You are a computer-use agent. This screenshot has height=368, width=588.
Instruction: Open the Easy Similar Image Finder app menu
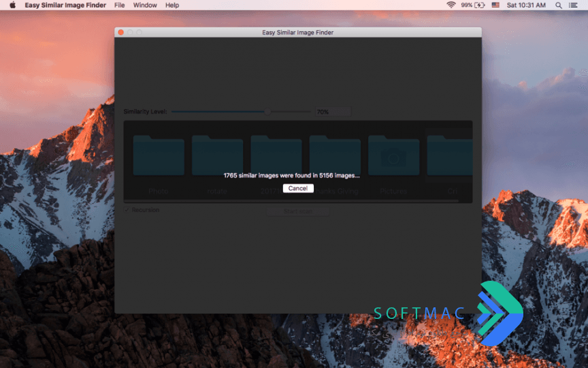pyautogui.click(x=65, y=5)
